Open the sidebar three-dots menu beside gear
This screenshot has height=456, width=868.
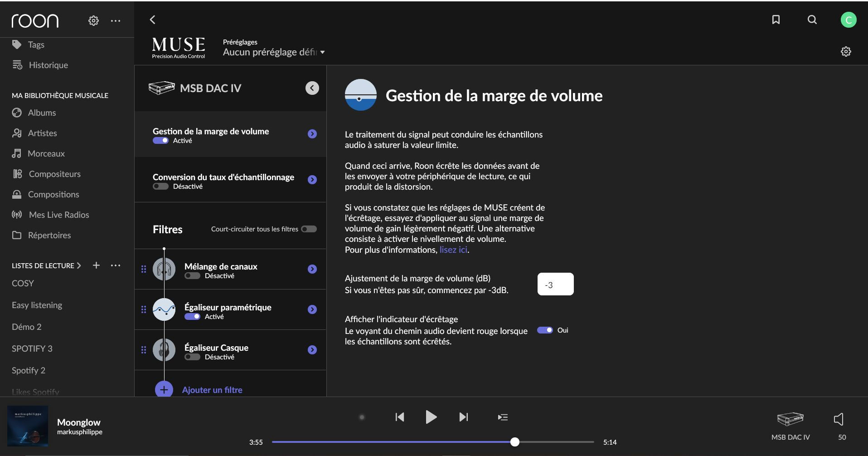click(x=116, y=20)
